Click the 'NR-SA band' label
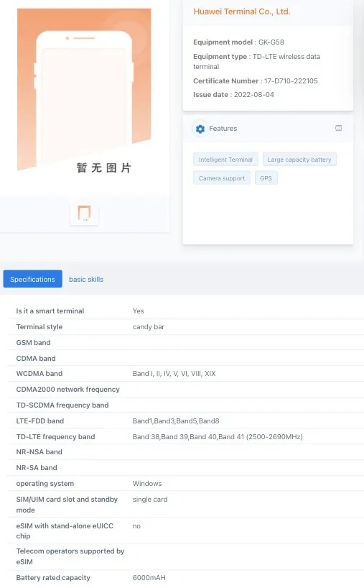 coord(37,468)
